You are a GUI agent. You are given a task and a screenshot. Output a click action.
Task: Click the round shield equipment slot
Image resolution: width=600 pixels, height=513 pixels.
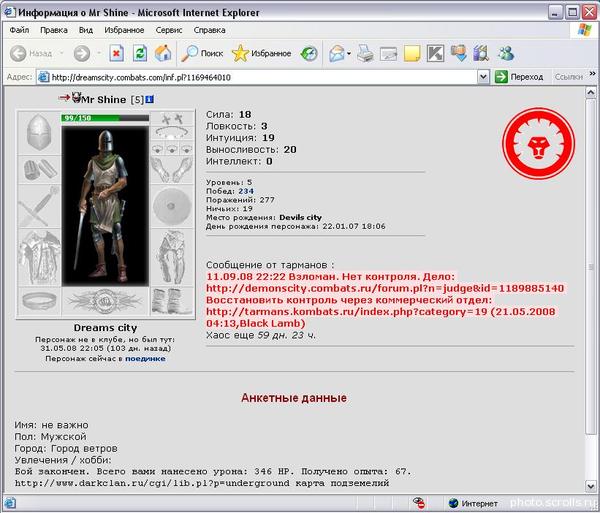(172, 207)
